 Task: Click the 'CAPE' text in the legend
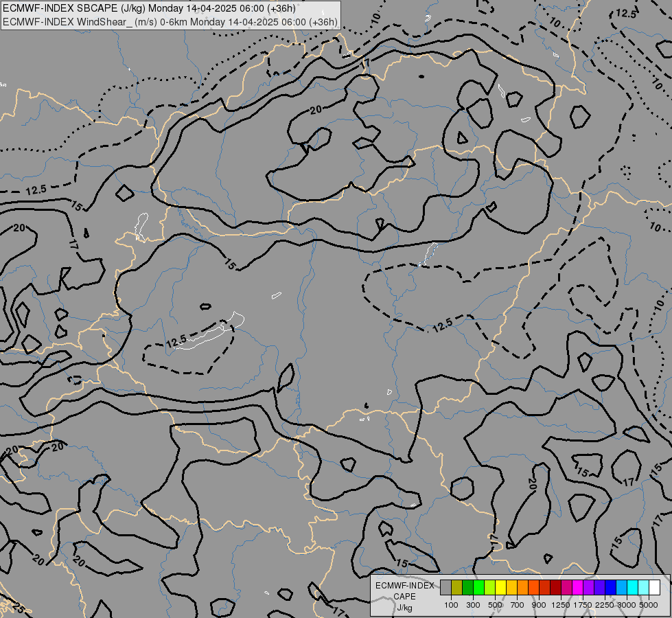point(404,597)
